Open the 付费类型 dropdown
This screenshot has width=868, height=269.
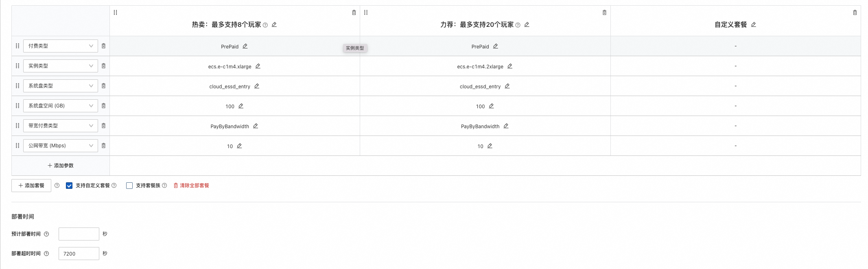pos(60,46)
